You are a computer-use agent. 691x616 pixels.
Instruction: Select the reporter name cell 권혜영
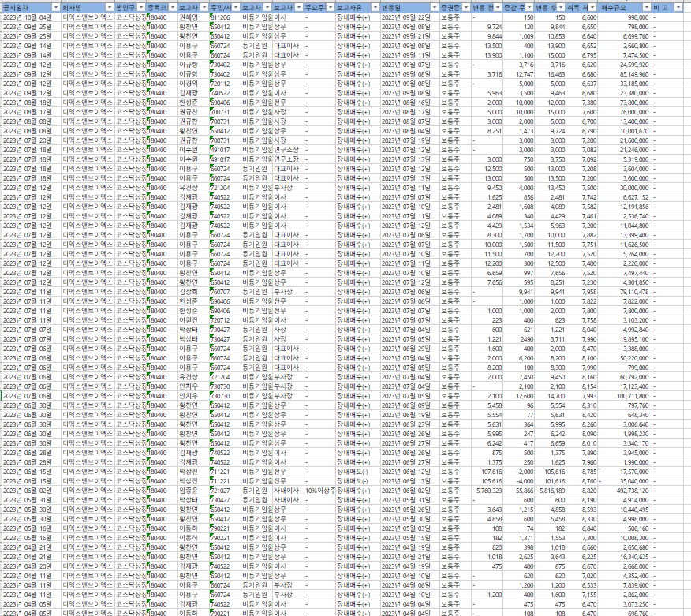click(193, 17)
